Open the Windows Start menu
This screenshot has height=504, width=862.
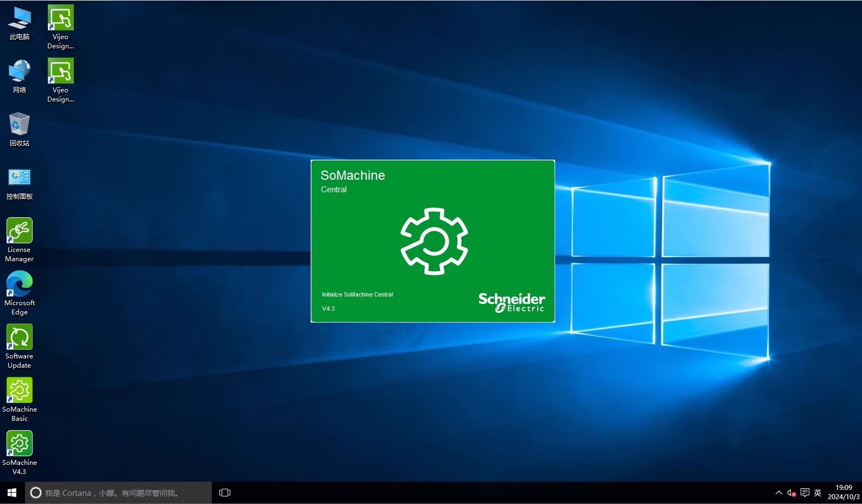point(12,493)
